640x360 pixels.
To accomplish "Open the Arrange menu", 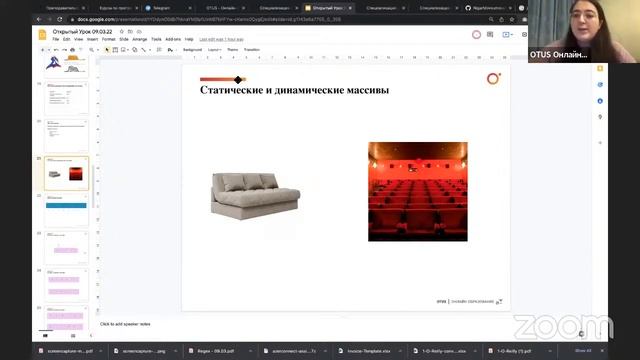I will pyautogui.click(x=140, y=40).
